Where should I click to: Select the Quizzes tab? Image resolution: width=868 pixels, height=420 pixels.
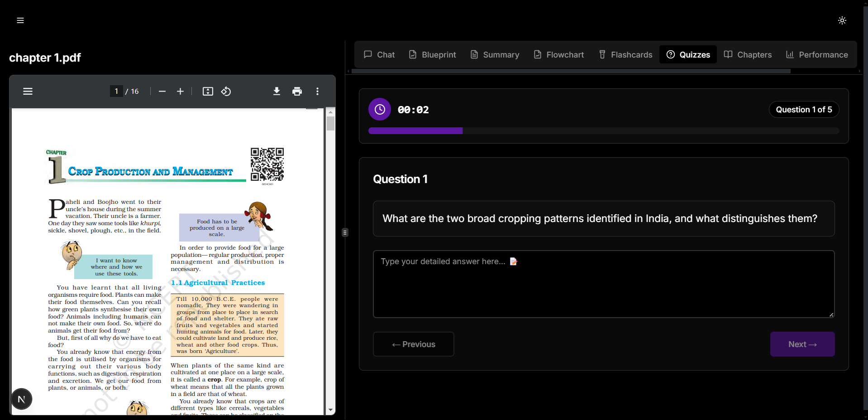pyautogui.click(x=688, y=55)
